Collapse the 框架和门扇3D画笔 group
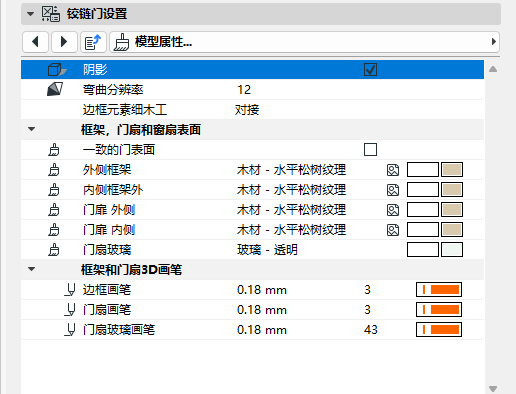516x394 pixels. coord(32,269)
